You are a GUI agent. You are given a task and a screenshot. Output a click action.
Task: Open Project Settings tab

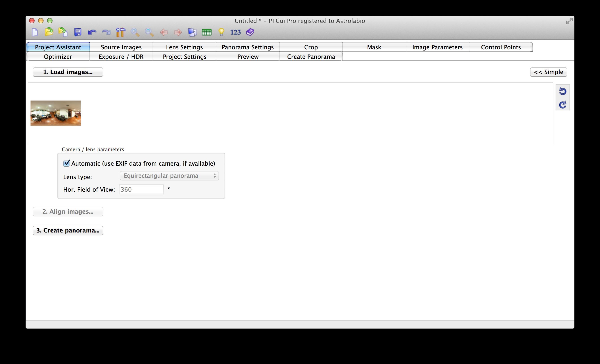click(184, 57)
